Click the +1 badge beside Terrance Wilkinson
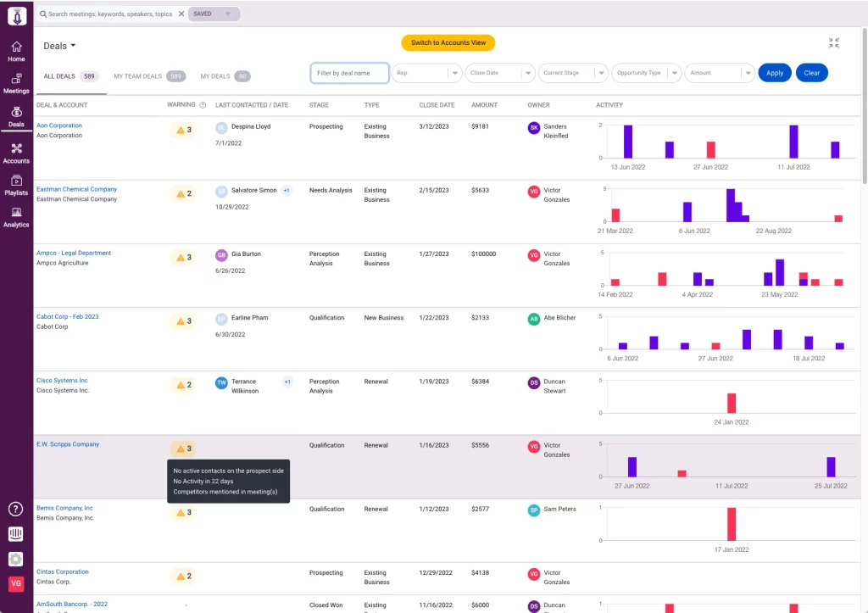 pos(287,382)
